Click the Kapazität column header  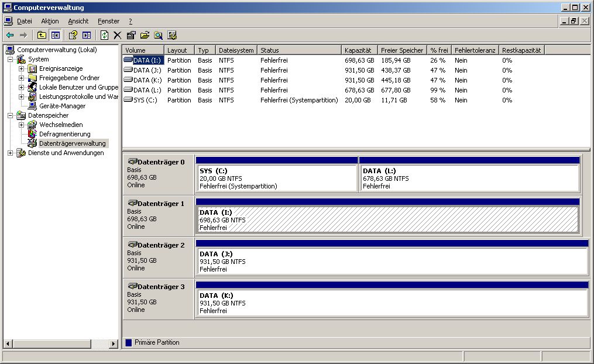click(x=358, y=50)
